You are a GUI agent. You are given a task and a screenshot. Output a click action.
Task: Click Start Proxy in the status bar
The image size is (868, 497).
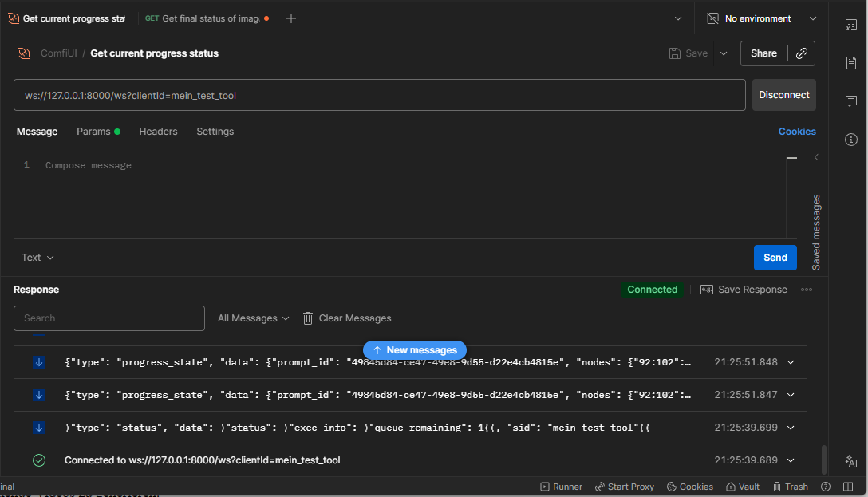(x=624, y=487)
